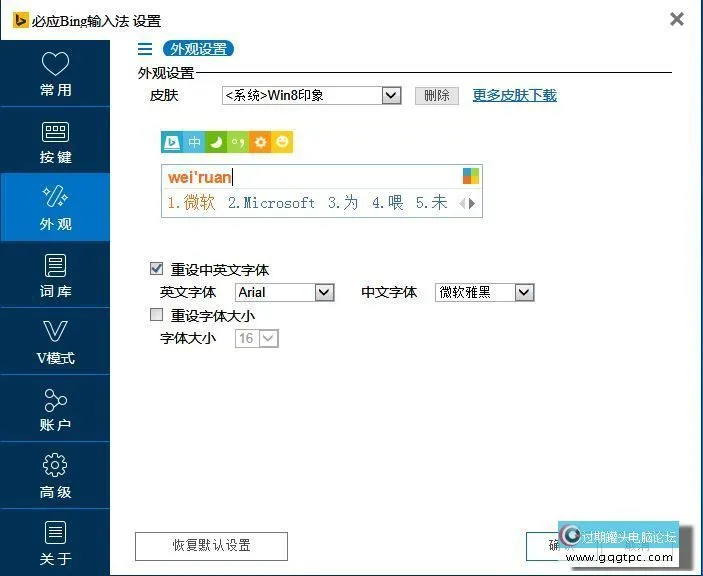Viewport: 703px width, 576px height.
Task: Click the Bing logo in the preview toolbar
Action: pyautogui.click(x=172, y=142)
